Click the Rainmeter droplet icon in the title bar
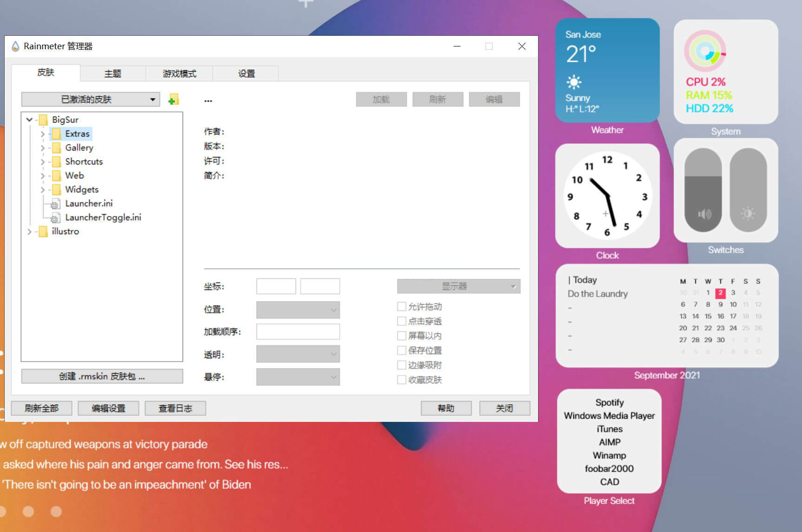Viewport: 802px width, 532px height. 14,46
